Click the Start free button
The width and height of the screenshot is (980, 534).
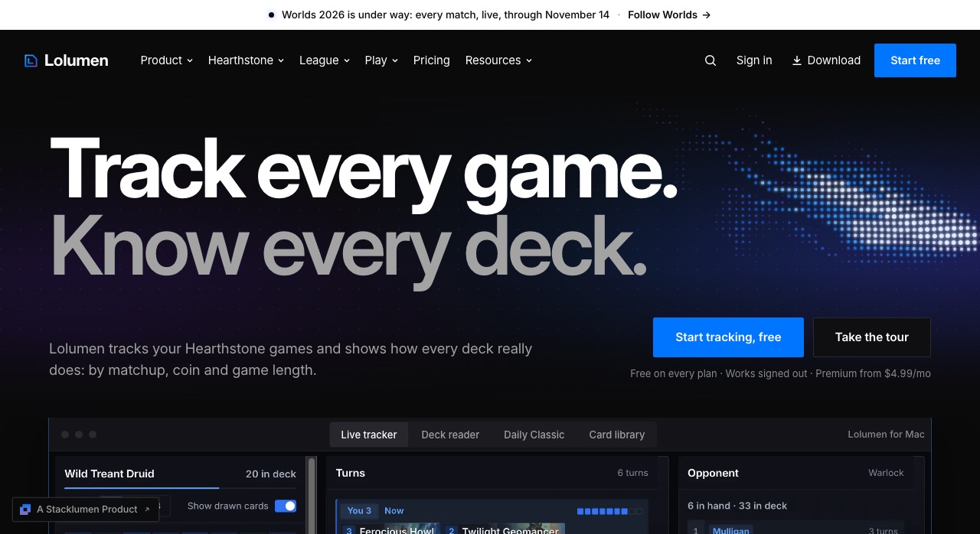(915, 60)
